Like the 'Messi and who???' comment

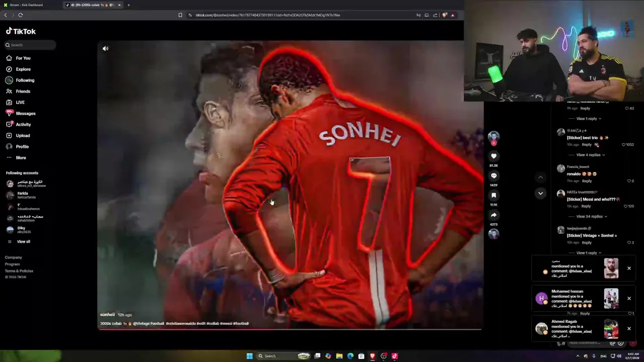click(x=624, y=206)
